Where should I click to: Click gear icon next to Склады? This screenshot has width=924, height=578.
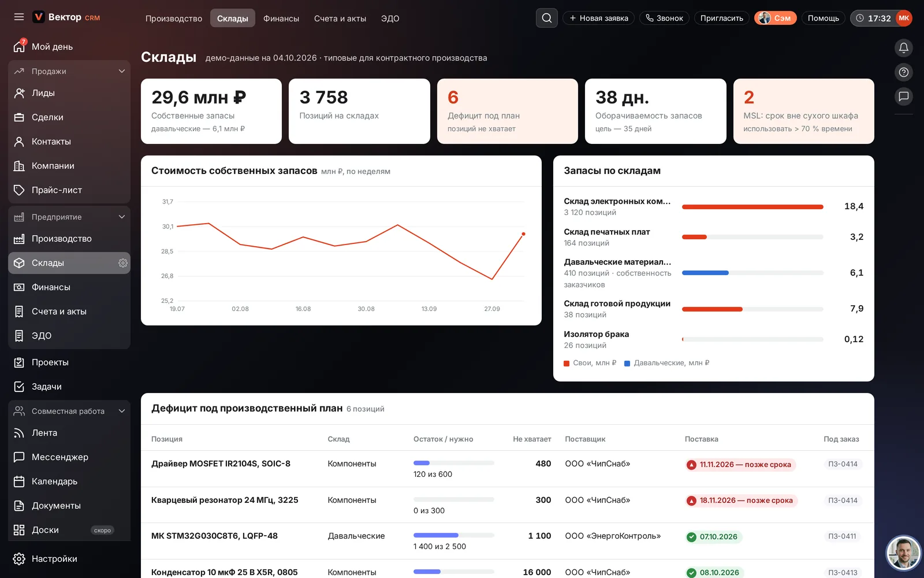click(x=123, y=263)
